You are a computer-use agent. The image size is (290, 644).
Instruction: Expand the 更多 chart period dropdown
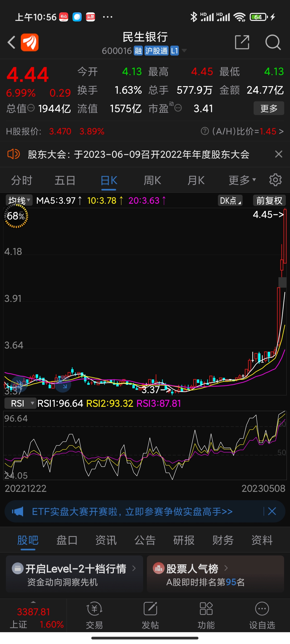pos(242,180)
